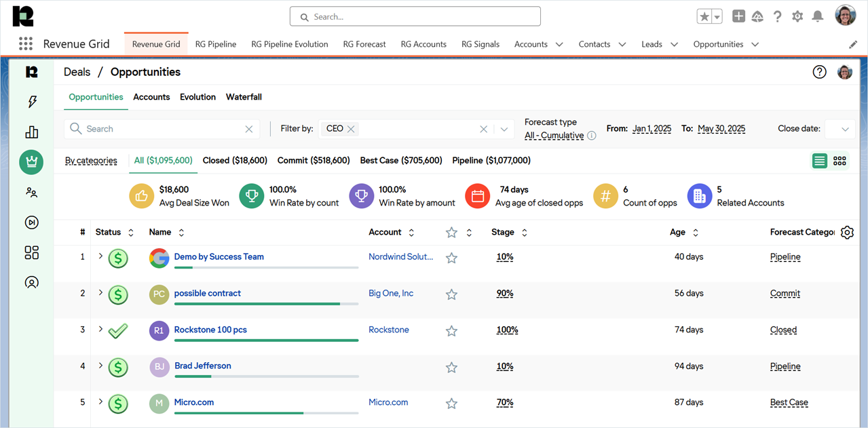Open the Accounts nav dropdown arrow
This screenshot has width=868, height=428.
click(559, 44)
